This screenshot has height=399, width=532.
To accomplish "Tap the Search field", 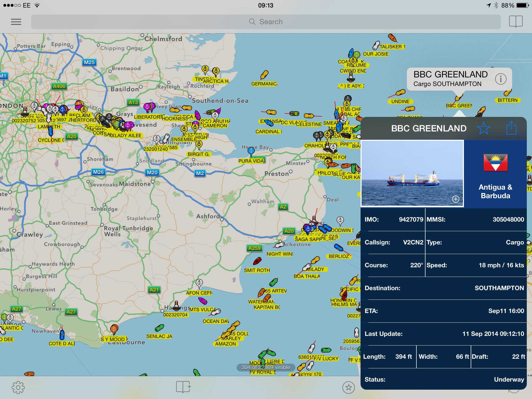I will coord(266,22).
